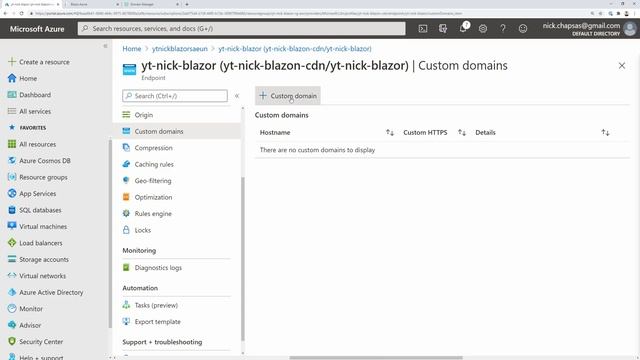Sort by Custom HTTPS column arrows
The height and width of the screenshot is (360, 640).
click(462, 132)
